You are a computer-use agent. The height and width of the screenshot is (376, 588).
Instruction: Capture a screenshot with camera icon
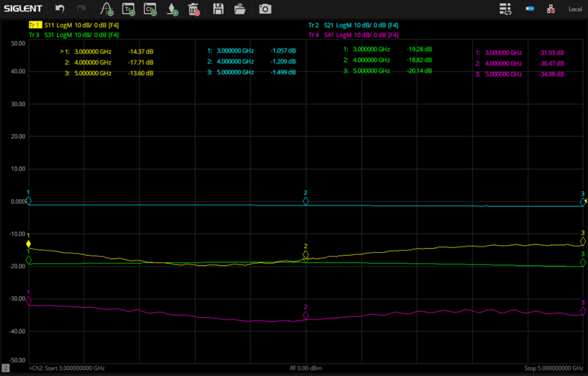265,9
